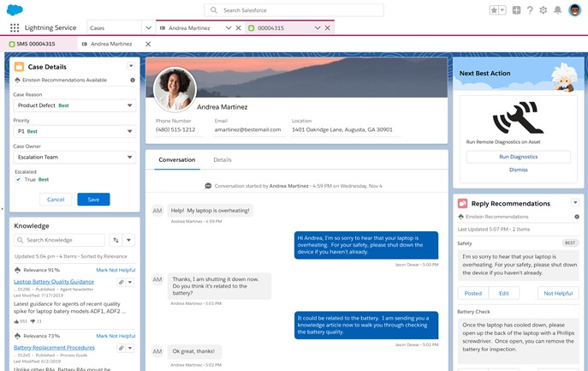Viewport: 588px width, 371px height.
Task: Open the Help question mark icon
Action: tap(530, 10)
